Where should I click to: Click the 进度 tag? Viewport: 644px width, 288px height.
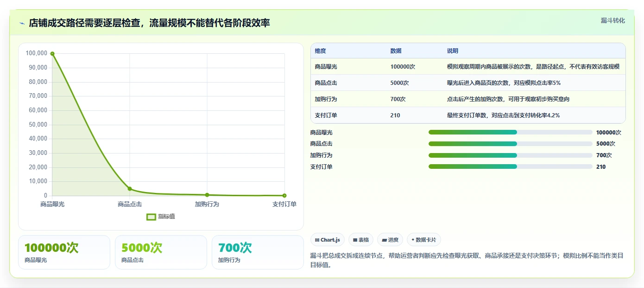coord(390,240)
